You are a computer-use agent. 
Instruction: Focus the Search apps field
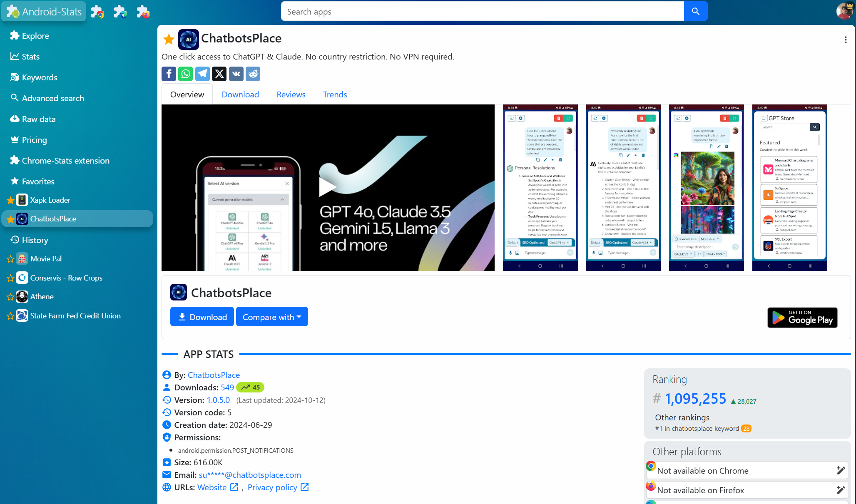pyautogui.click(x=482, y=11)
